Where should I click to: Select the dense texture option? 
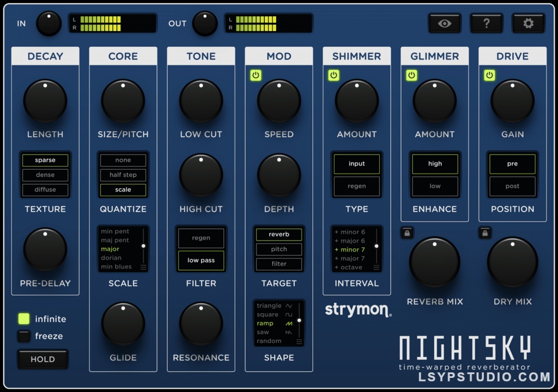click(x=45, y=175)
